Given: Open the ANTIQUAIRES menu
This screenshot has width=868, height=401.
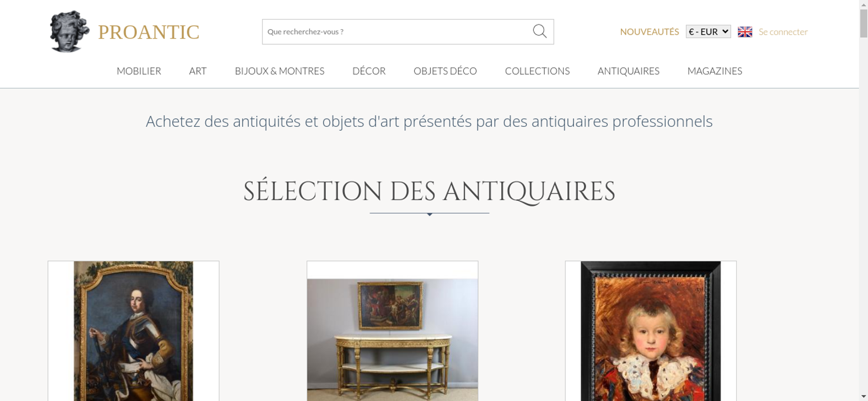Looking at the screenshot, I should pyautogui.click(x=628, y=71).
